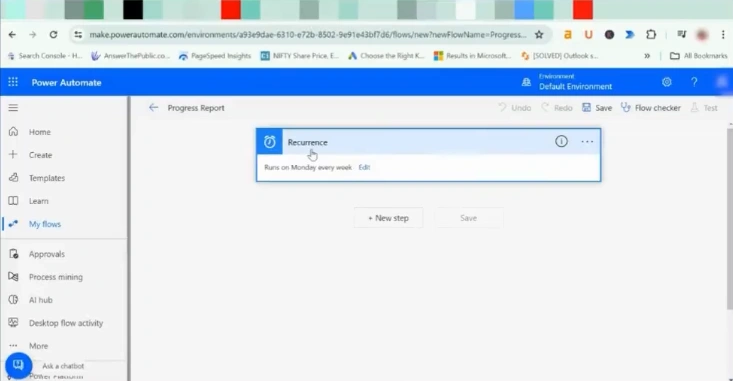Click the Progress Report flow name
This screenshot has height=381, width=733.
coord(196,108)
